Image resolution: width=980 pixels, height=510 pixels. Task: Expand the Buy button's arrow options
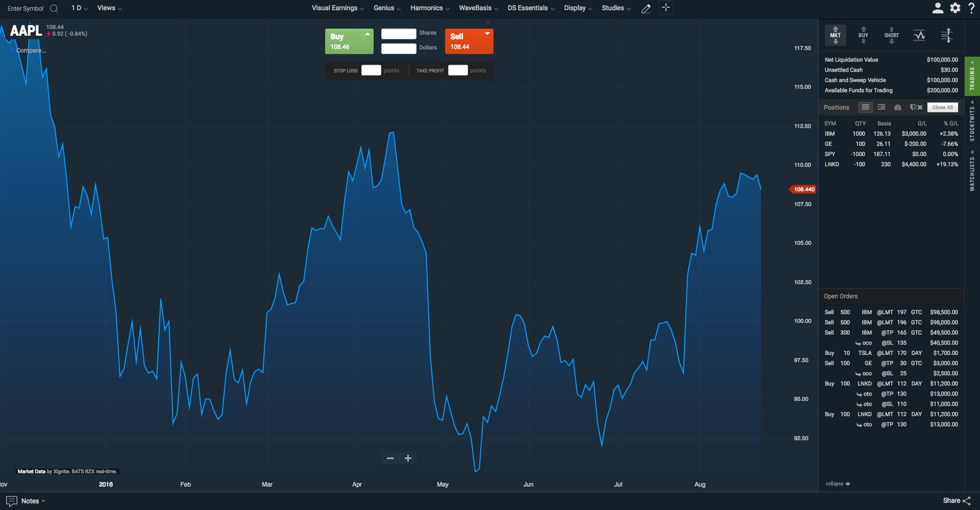[x=367, y=34]
